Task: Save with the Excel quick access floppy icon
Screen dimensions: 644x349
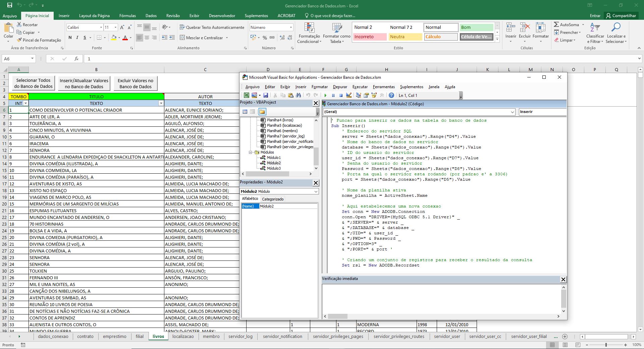Action: point(9,5)
